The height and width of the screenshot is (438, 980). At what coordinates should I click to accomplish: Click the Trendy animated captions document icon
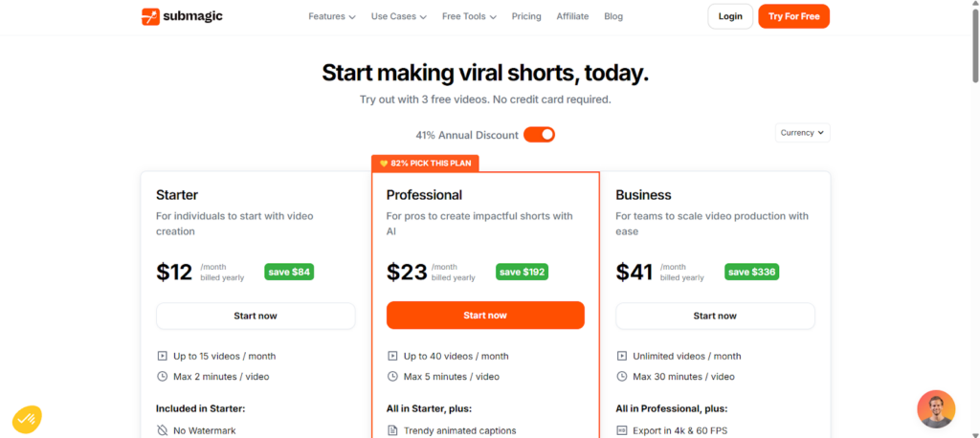pyautogui.click(x=392, y=430)
